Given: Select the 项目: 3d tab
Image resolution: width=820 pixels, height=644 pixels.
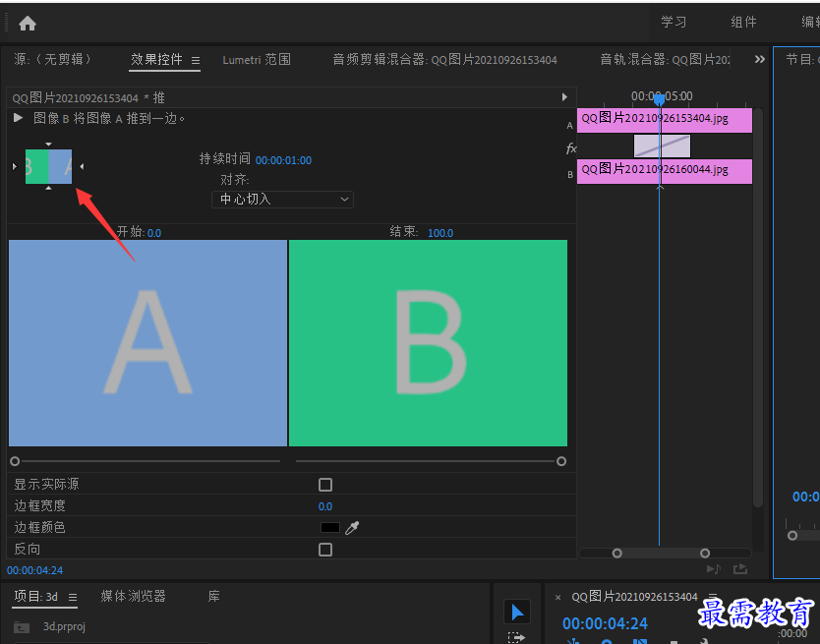Looking at the screenshot, I should 35,597.
